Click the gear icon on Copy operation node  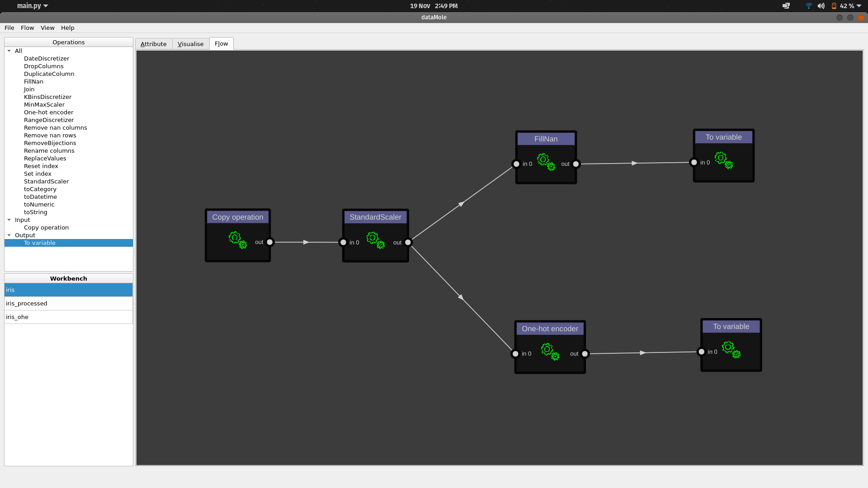(x=237, y=239)
